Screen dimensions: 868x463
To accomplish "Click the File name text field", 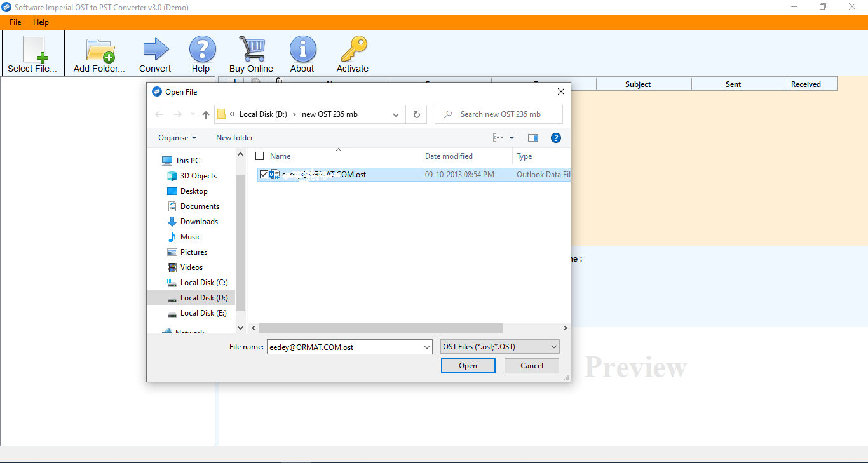I will tap(345, 347).
